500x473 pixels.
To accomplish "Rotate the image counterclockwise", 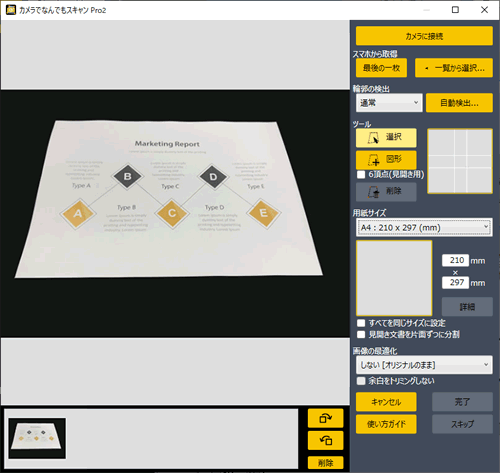I will (325, 440).
